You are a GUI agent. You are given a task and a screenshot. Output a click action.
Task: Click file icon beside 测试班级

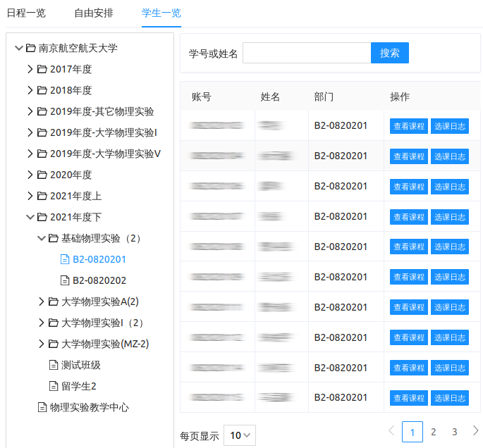(x=53, y=366)
